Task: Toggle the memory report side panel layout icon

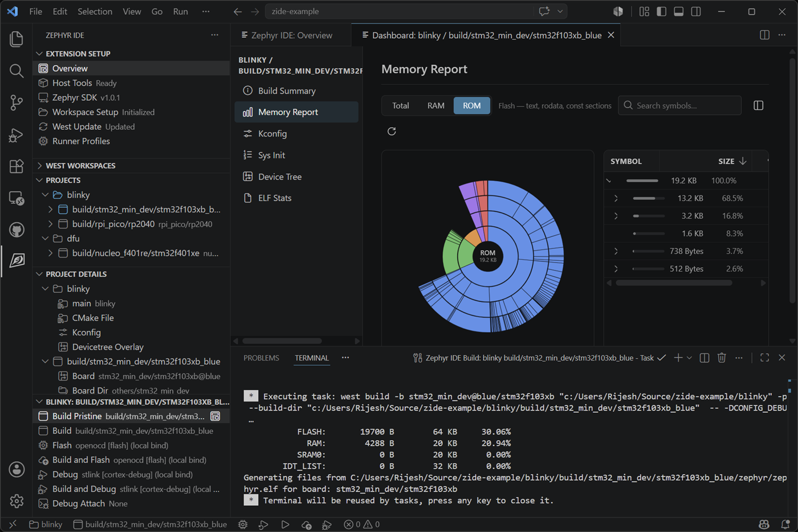Action: click(x=758, y=105)
